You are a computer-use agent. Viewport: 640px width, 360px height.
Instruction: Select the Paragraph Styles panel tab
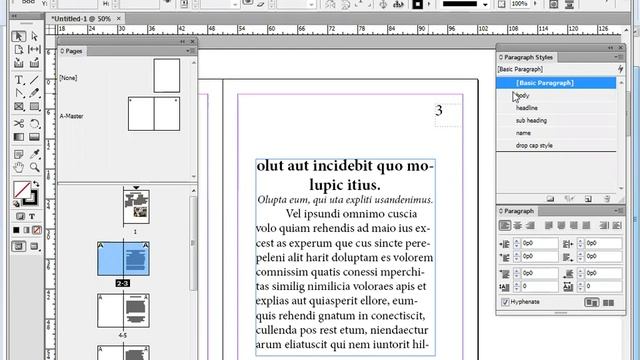(526, 58)
